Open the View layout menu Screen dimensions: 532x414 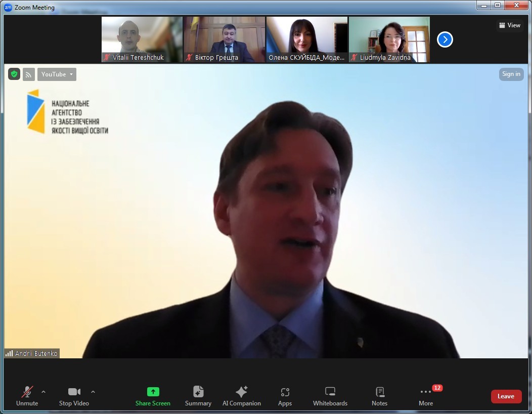click(510, 25)
